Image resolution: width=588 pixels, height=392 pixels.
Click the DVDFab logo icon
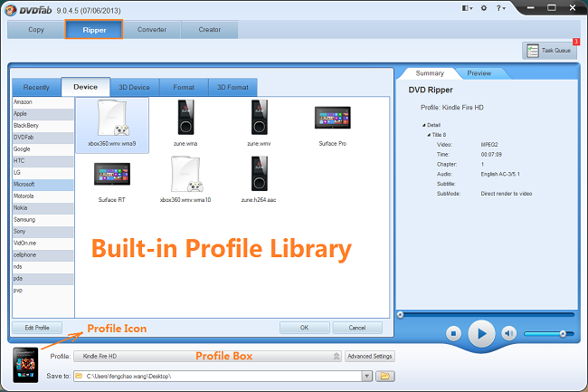[x=11, y=9]
